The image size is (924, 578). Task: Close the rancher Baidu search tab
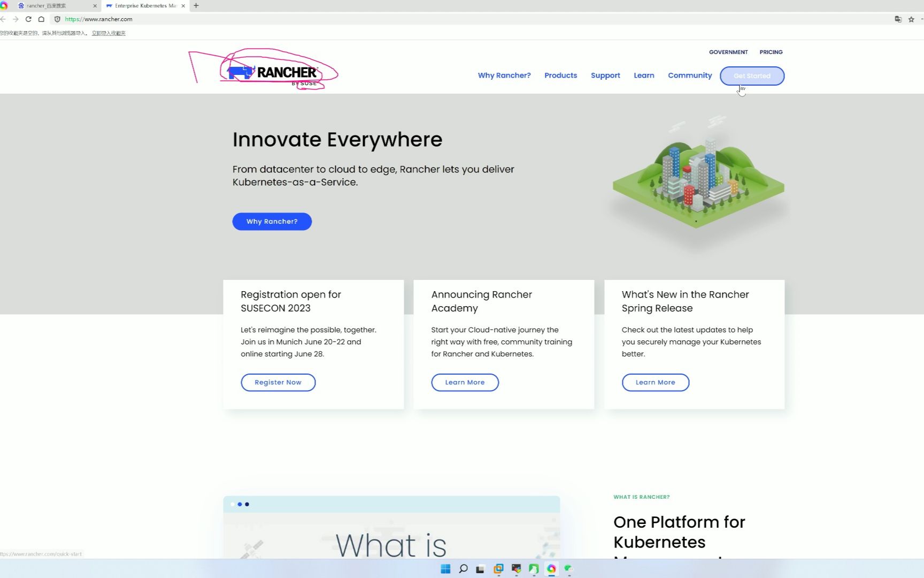[x=95, y=6]
